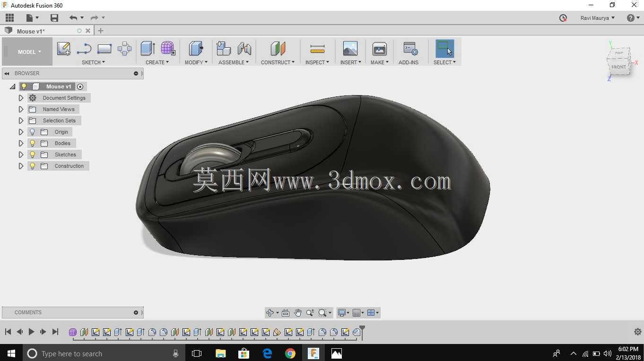Select the Press Pull tool
644x361 pixels.
pos(196,48)
